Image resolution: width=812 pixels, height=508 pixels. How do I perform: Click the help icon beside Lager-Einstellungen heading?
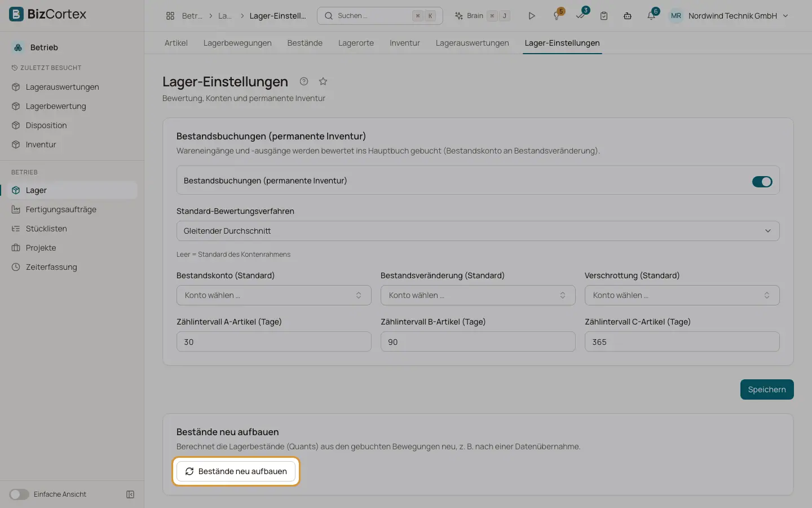pos(304,81)
